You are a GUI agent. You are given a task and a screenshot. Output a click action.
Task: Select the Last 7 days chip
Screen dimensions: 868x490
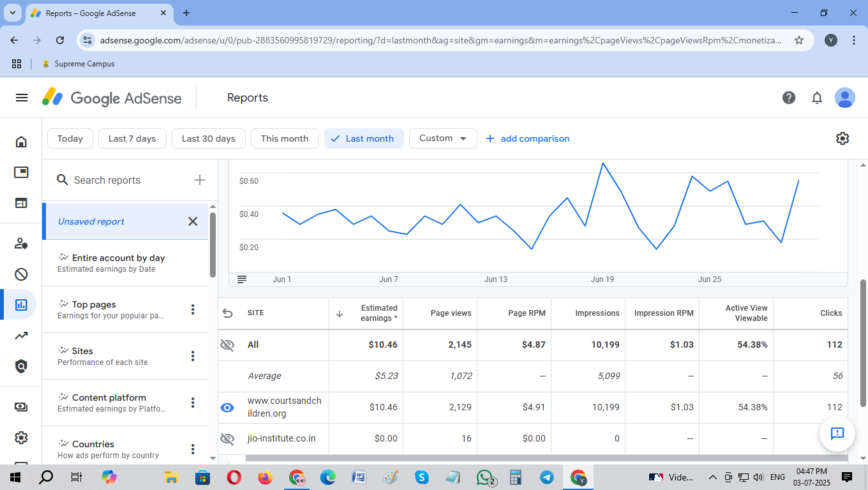[x=132, y=138]
